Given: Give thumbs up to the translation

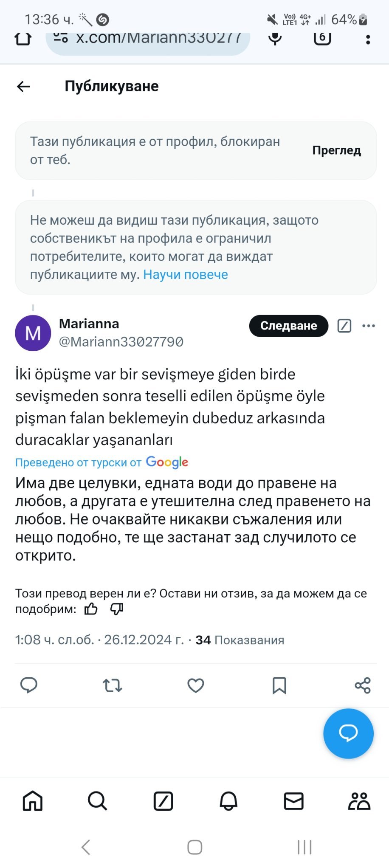Looking at the screenshot, I should (91, 609).
